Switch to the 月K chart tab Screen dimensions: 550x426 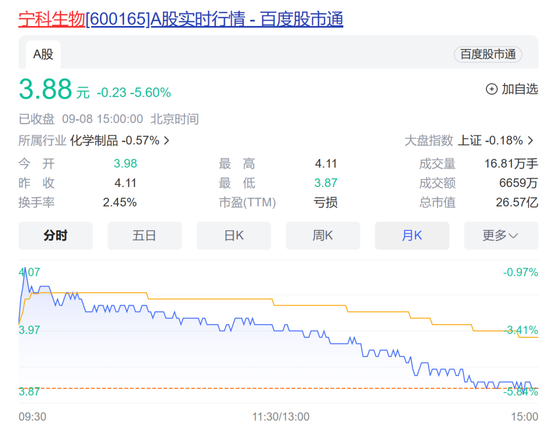[412, 235]
